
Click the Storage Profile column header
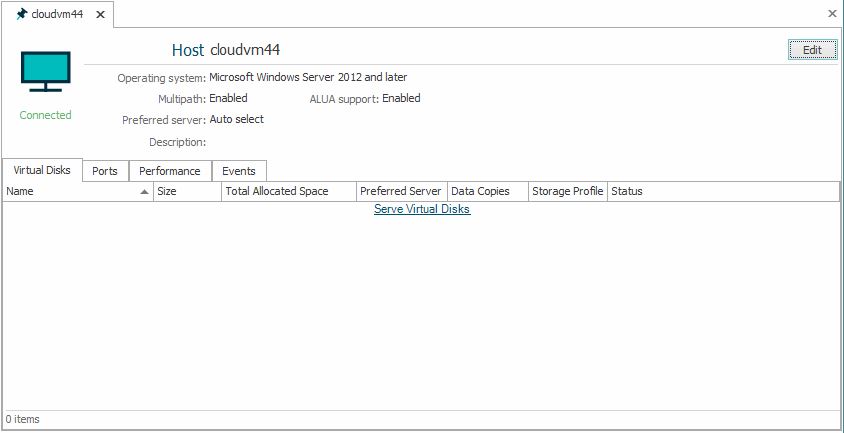(x=567, y=191)
